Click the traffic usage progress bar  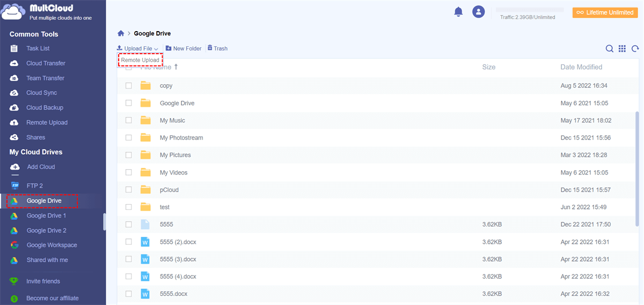[x=529, y=10]
